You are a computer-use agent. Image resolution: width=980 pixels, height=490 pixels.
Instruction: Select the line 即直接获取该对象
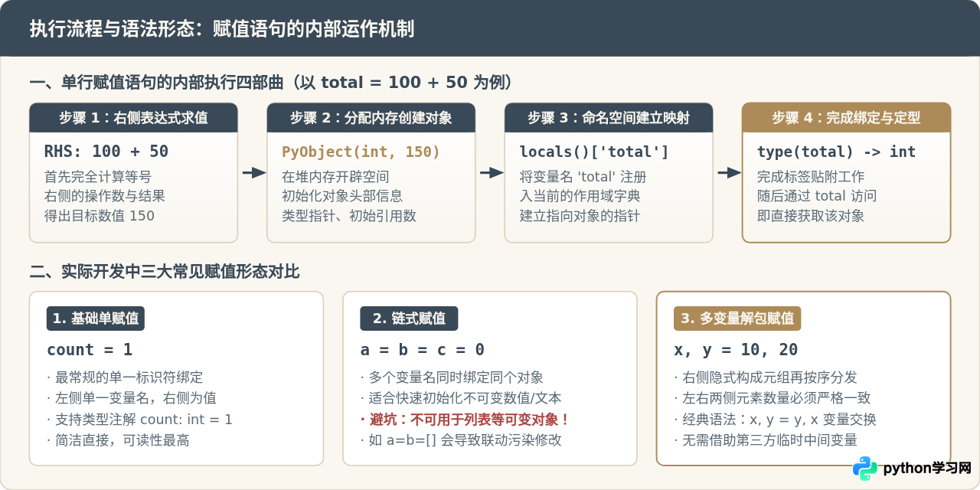811,216
